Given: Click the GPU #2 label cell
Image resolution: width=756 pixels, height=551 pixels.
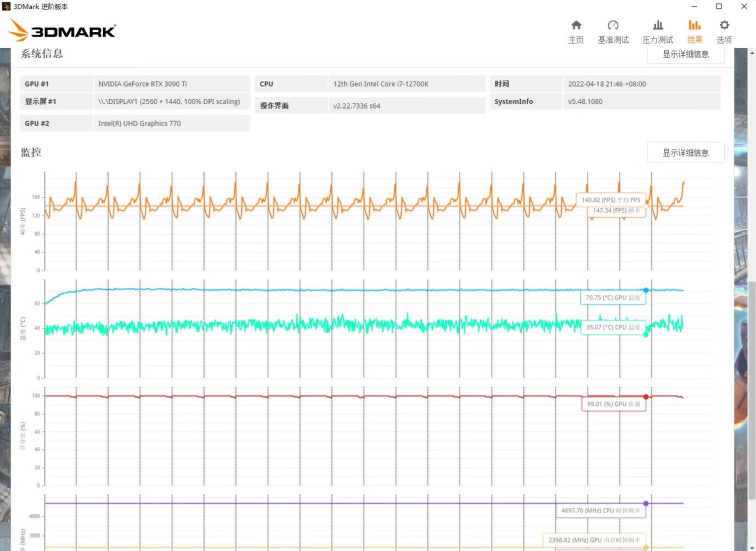Looking at the screenshot, I should point(57,123).
